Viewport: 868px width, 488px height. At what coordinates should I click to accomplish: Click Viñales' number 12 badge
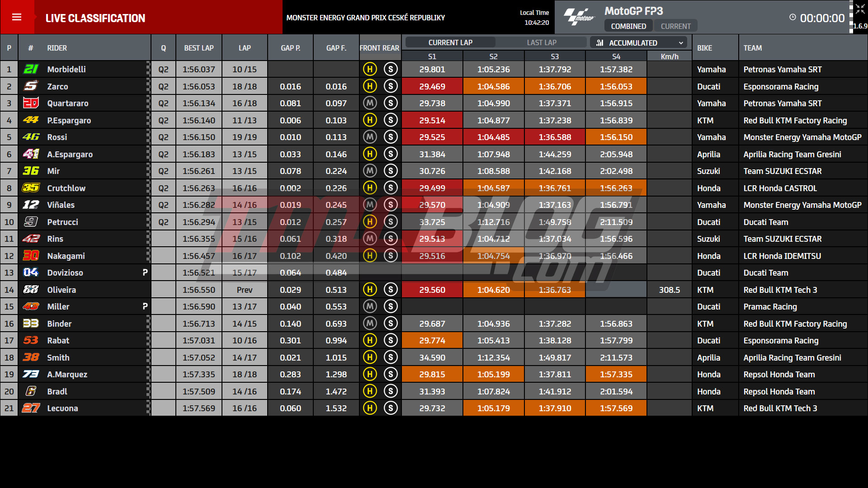[x=31, y=205]
